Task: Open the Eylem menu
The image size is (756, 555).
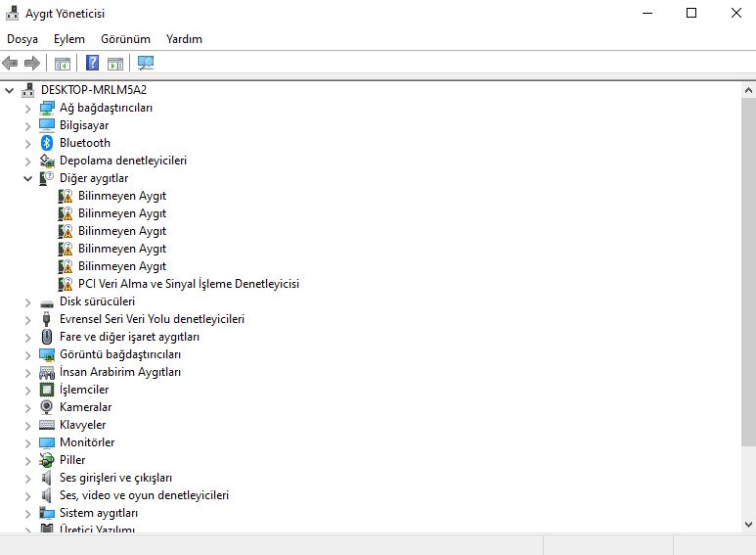Action: point(68,39)
